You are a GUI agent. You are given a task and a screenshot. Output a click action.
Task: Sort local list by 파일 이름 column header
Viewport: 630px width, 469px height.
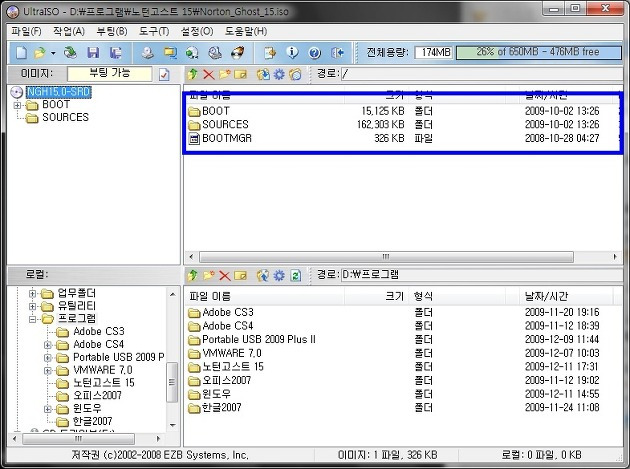point(265,297)
